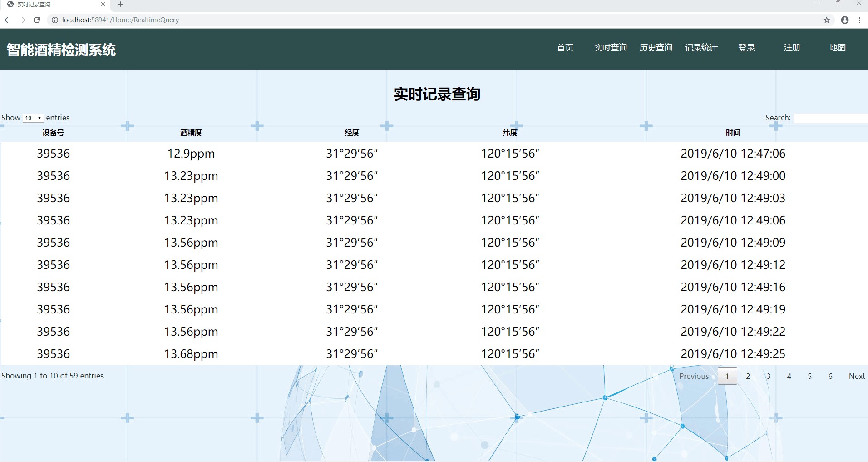Open the browser profile icon
This screenshot has height=462, width=868.
(845, 20)
